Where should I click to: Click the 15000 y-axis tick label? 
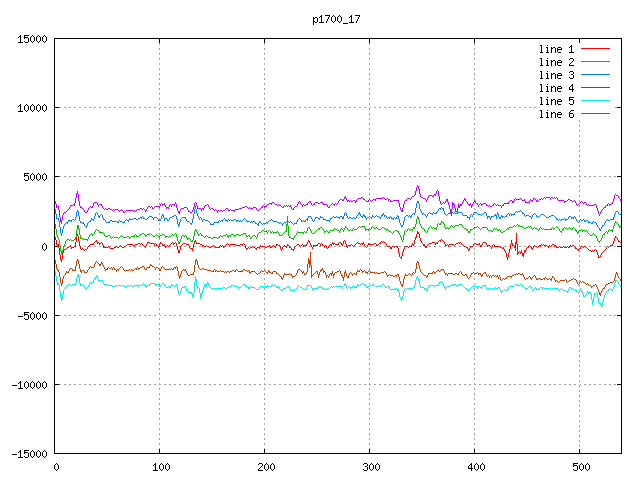31,39
